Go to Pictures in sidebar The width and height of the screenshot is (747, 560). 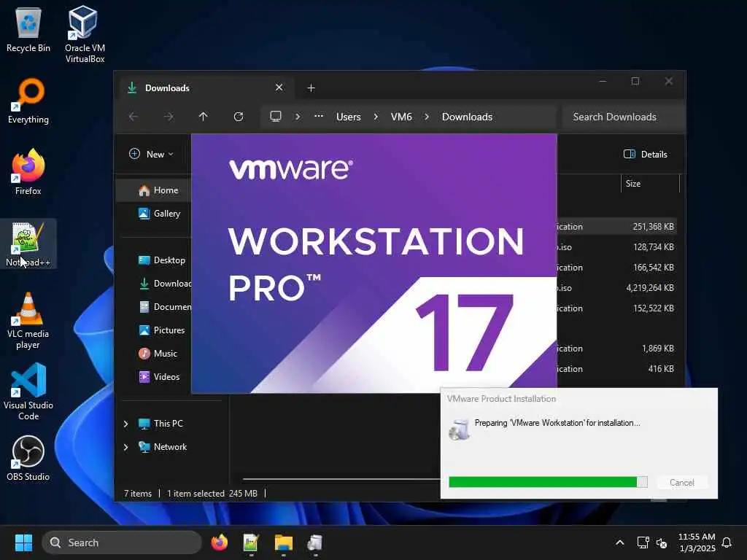coord(162,330)
